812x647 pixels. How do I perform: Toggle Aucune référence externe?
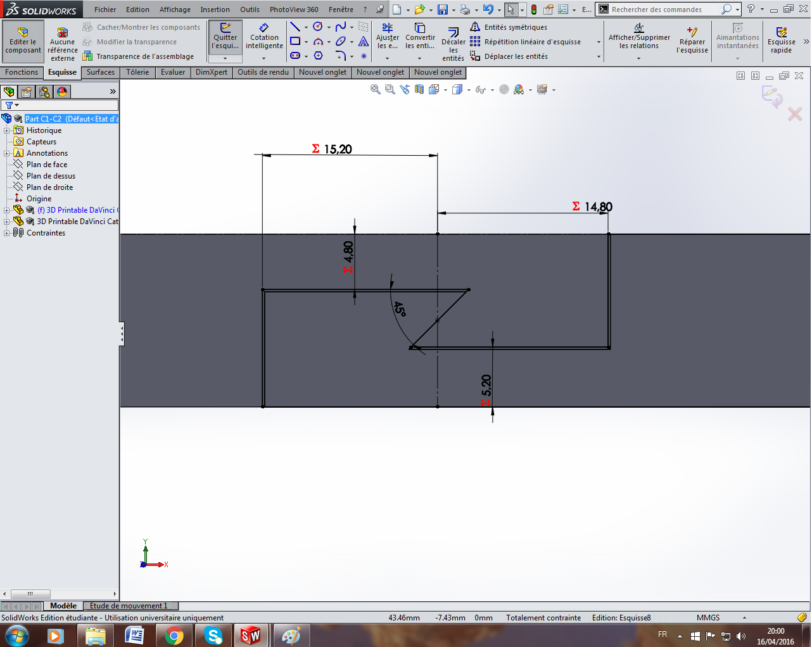click(63, 44)
